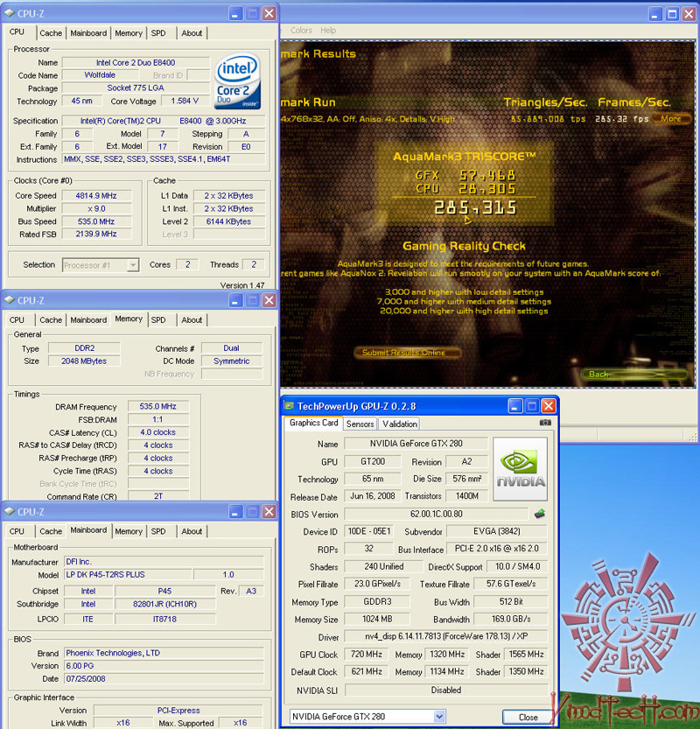
Task: Click the motherboard model LP DK P45-T2RS PLUS
Action: pyautogui.click(x=128, y=575)
